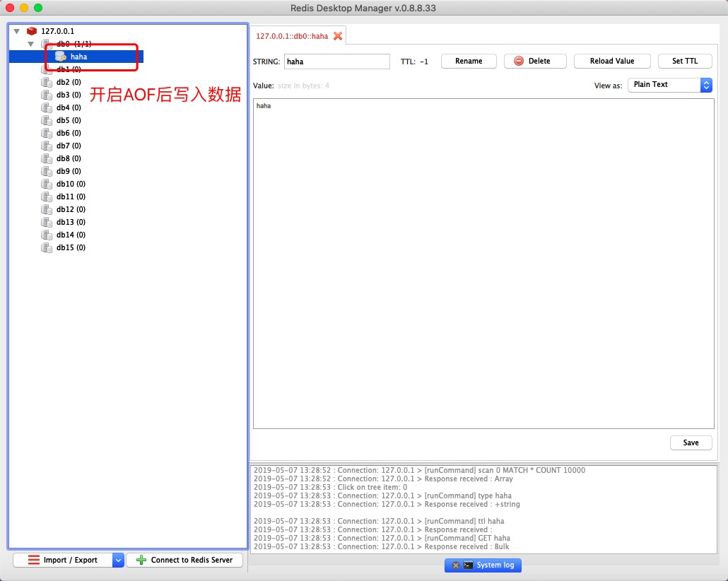Click the terminal icon on System log
This screenshot has width=728, height=581.
468,565
